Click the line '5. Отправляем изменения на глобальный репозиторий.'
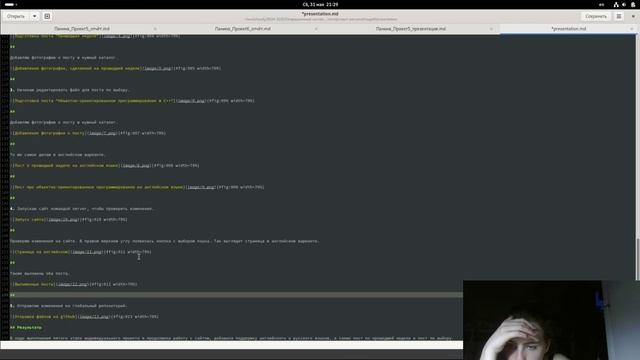The width and height of the screenshot is (640, 360). [x=69, y=306]
